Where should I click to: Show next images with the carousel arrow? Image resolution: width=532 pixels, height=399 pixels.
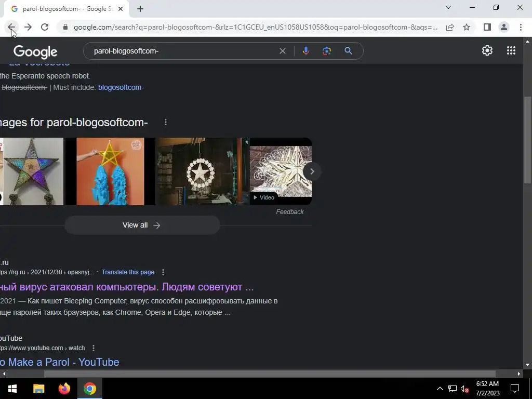coord(312,171)
